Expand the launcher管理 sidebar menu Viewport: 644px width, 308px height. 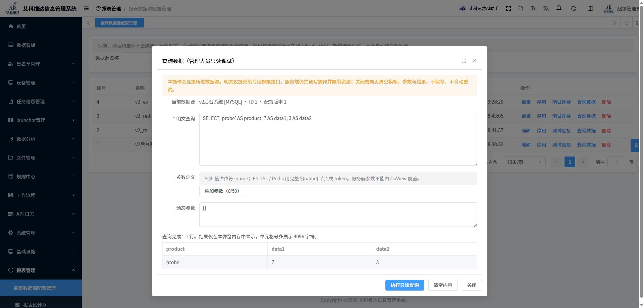coord(41,120)
